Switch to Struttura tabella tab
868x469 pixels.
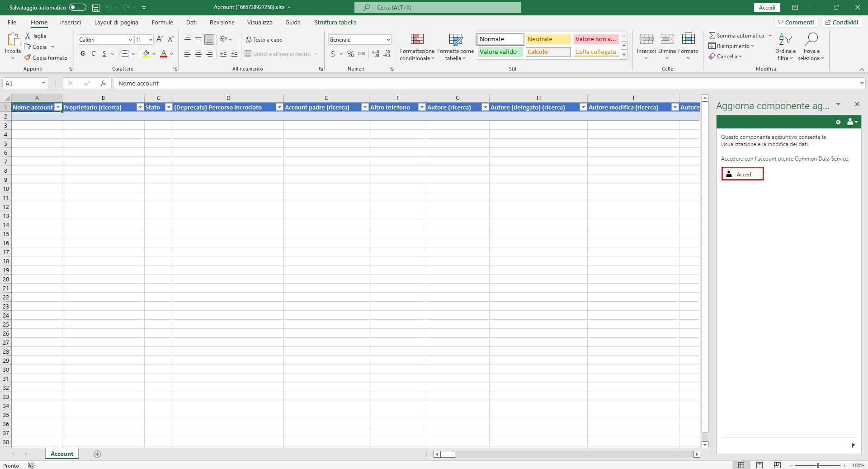335,22
